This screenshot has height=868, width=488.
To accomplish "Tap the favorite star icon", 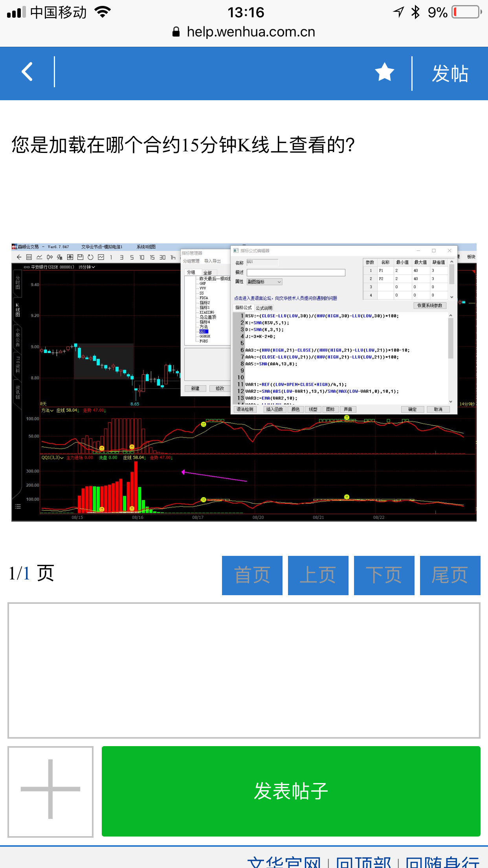I will [384, 72].
